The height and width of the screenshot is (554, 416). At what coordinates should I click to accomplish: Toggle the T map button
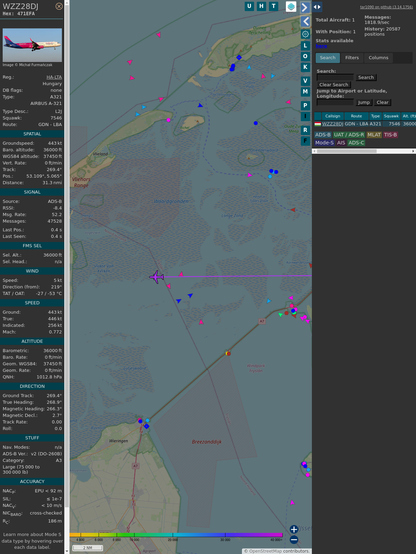coord(273,6)
